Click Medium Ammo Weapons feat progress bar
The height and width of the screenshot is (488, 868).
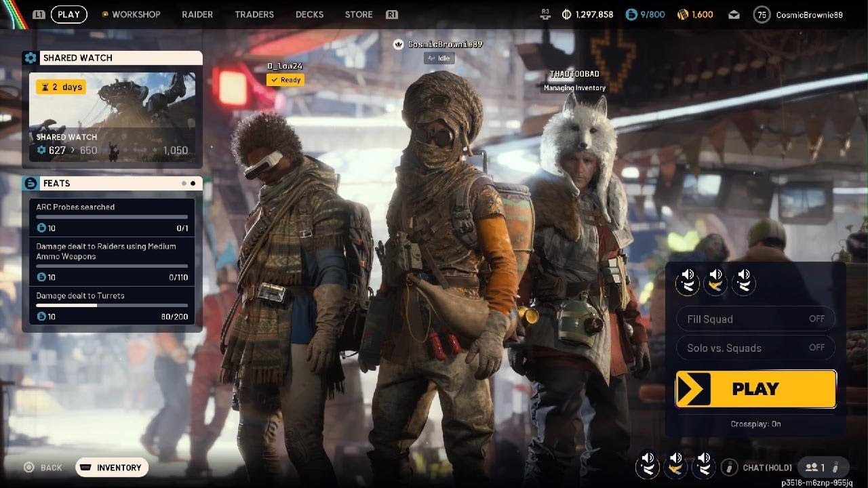(x=112, y=266)
